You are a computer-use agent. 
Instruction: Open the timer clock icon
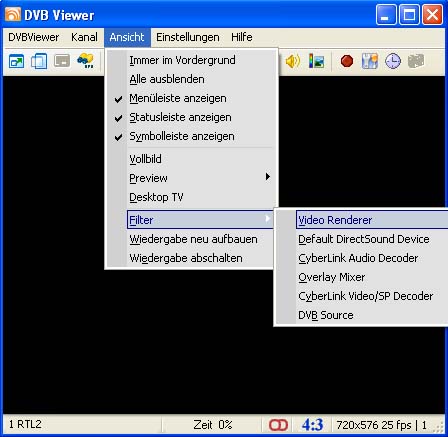pyautogui.click(x=393, y=62)
